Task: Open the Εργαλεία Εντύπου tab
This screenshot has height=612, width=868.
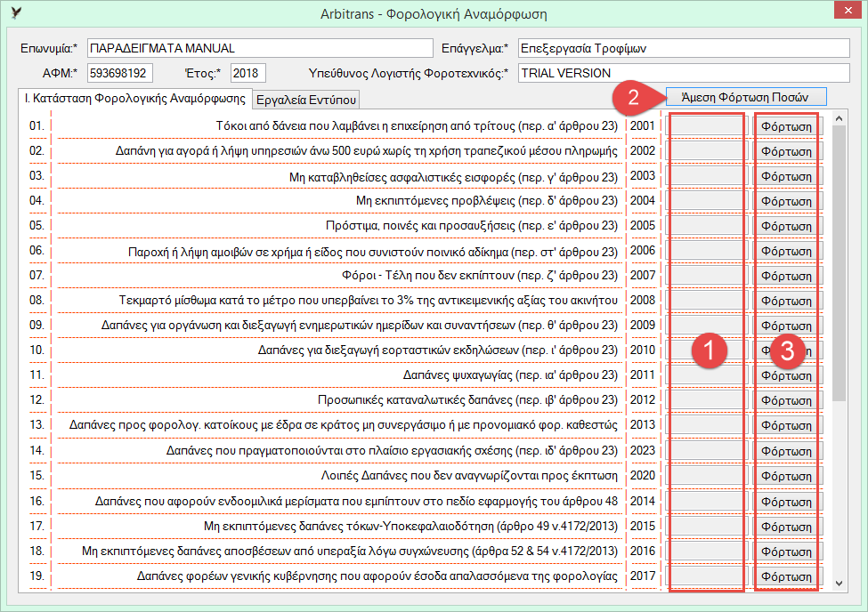Action: tap(306, 100)
